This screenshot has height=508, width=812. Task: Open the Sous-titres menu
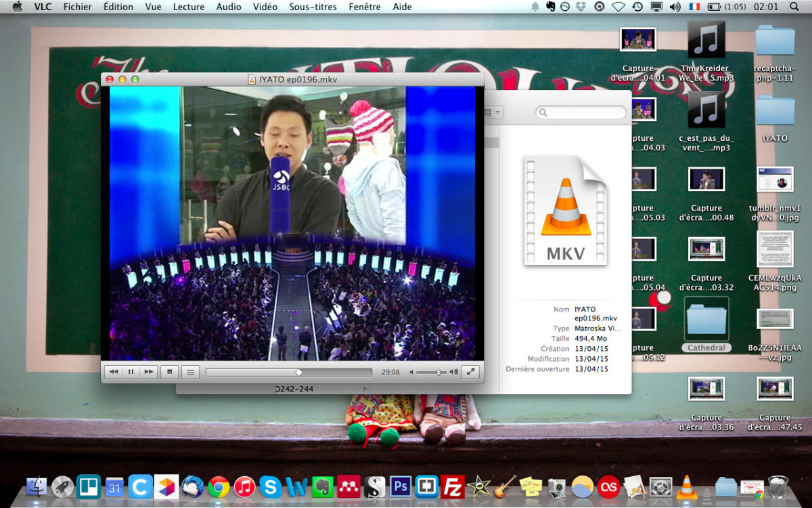tap(313, 7)
